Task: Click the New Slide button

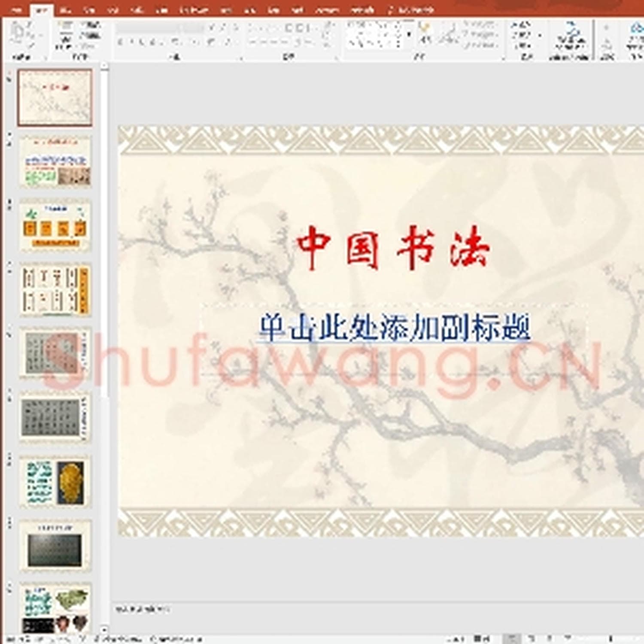Action: 65,36
